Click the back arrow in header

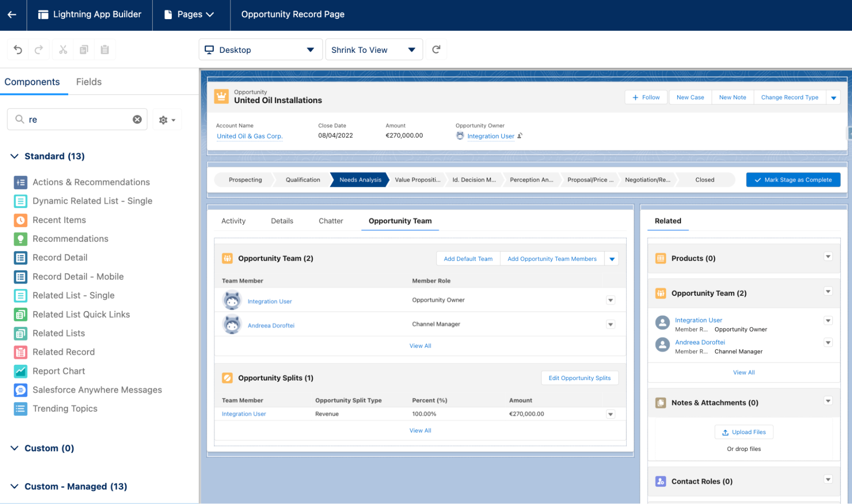(12, 14)
